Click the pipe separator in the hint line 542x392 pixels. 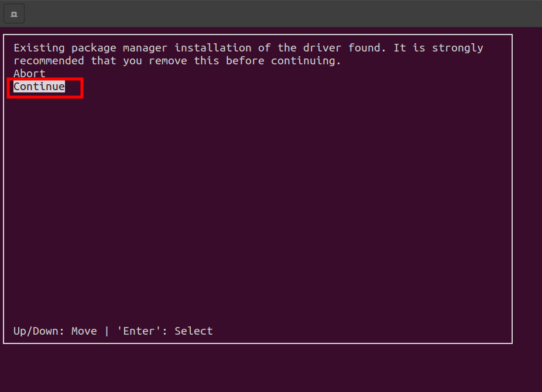[x=107, y=331]
